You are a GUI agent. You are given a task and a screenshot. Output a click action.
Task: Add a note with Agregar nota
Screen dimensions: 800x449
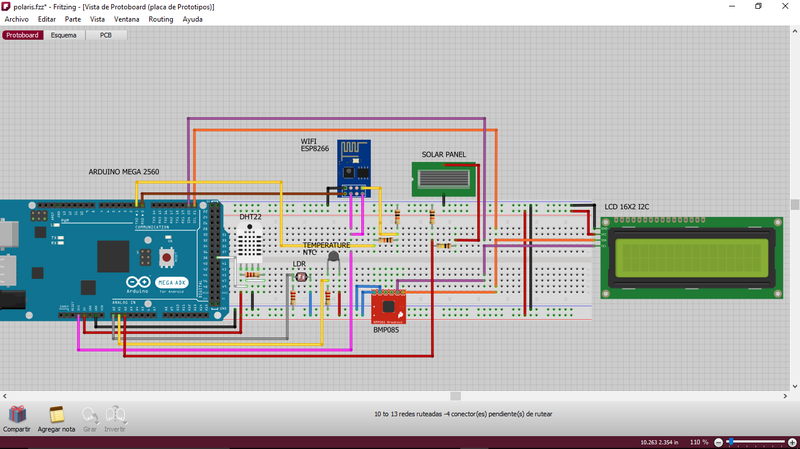[57, 414]
